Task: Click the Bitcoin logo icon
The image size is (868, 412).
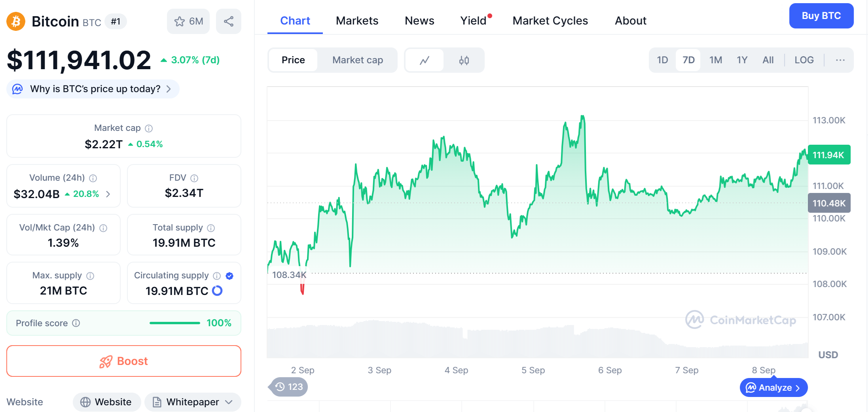Action: [16, 21]
